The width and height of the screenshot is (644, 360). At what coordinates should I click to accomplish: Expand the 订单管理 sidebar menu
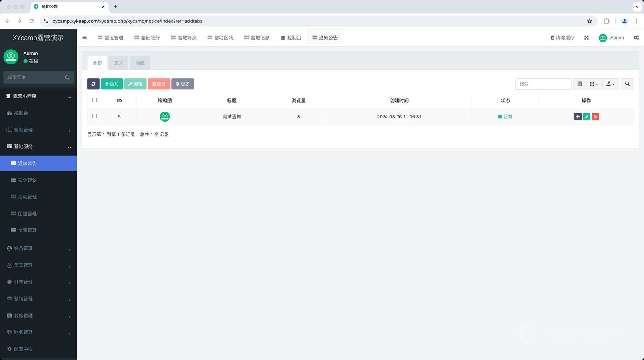[38, 282]
